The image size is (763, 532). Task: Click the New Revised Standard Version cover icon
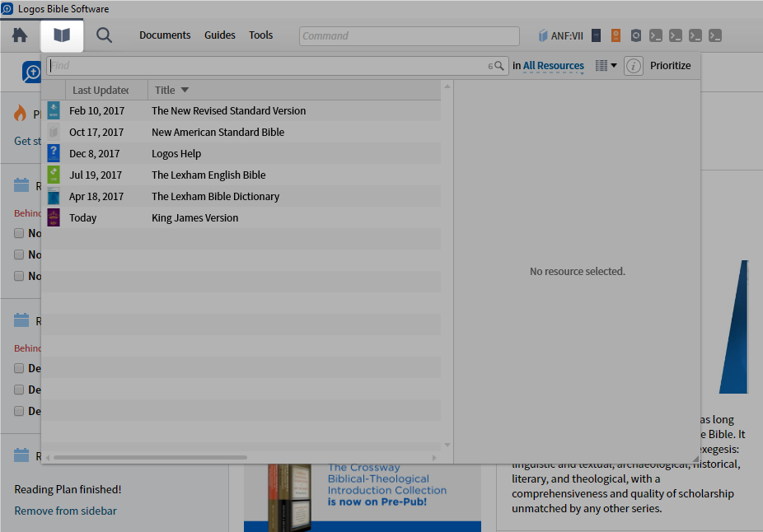(54, 110)
